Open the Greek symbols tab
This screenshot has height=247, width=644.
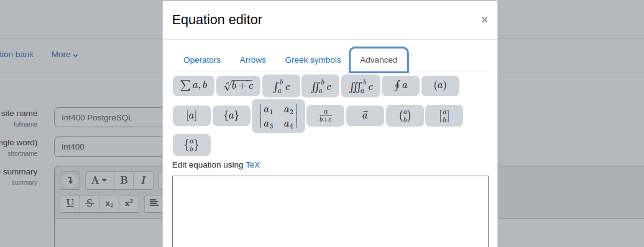tap(313, 60)
